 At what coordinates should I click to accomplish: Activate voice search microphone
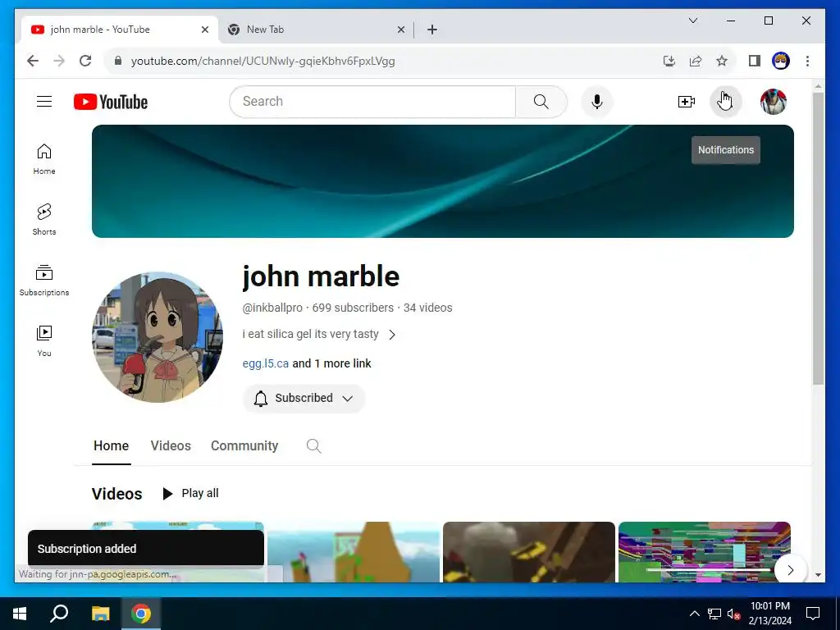tap(597, 102)
